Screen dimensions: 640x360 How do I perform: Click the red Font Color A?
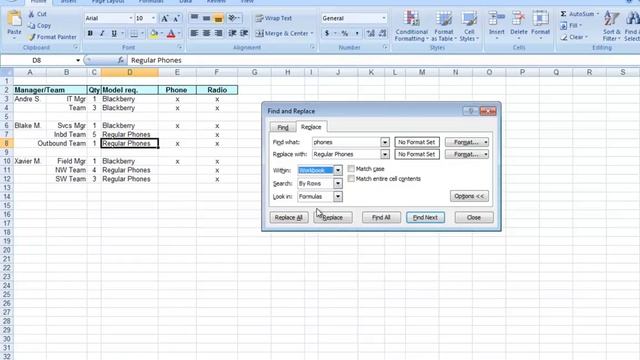[x=171, y=33]
